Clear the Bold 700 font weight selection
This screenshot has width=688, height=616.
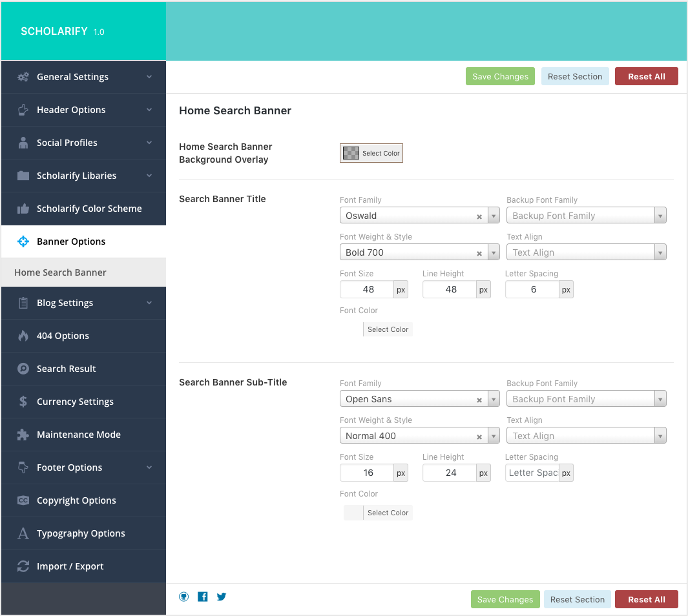[479, 253]
